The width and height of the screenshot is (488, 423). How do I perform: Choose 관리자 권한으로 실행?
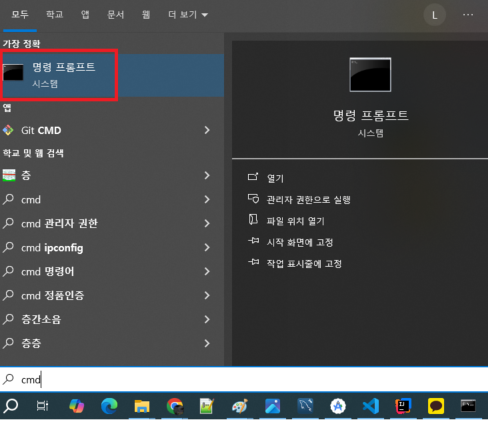[308, 200]
